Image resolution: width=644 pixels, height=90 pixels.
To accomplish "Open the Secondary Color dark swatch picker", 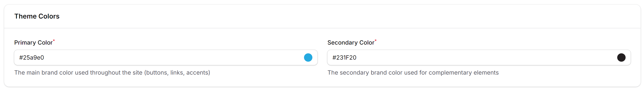I will [621, 57].
